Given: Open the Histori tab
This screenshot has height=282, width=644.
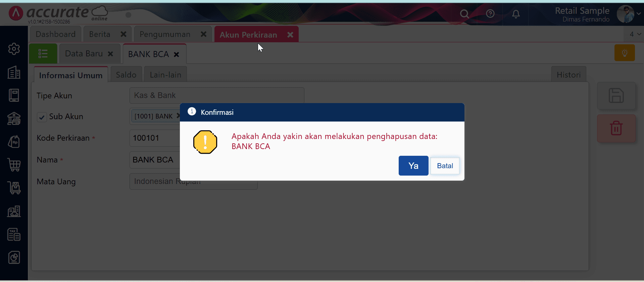Looking at the screenshot, I should point(568,75).
